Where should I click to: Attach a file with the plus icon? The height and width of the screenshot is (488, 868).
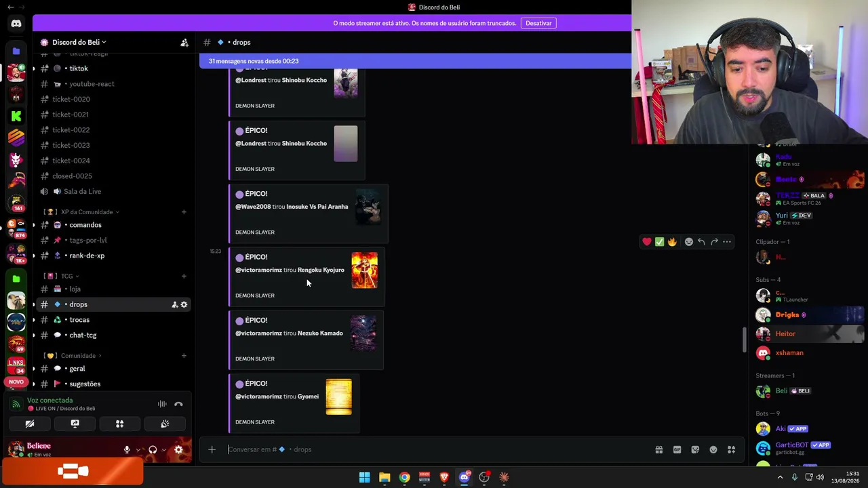pos(212,449)
